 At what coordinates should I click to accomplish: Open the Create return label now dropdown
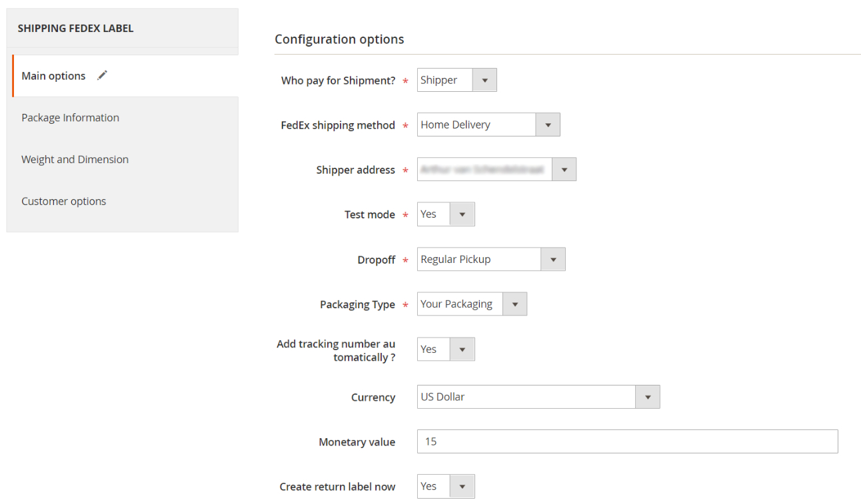point(446,486)
